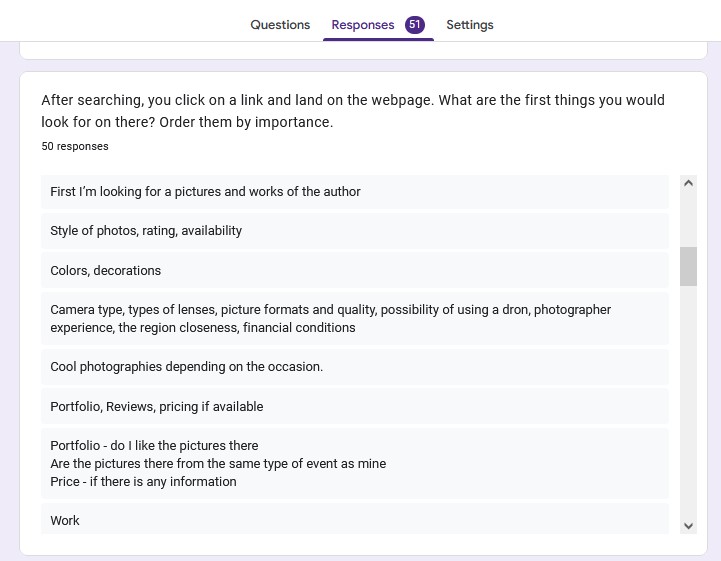Go to the Settings tab
The image size is (721, 561).
point(469,25)
